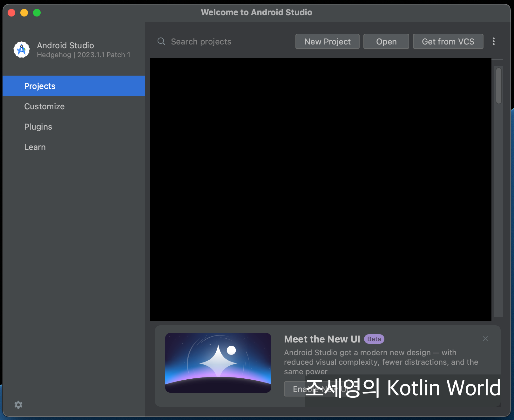Image resolution: width=514 pixels, height=420 pixels.
Task: Choose Get from VCS
Action: click(x=448, y=41)
